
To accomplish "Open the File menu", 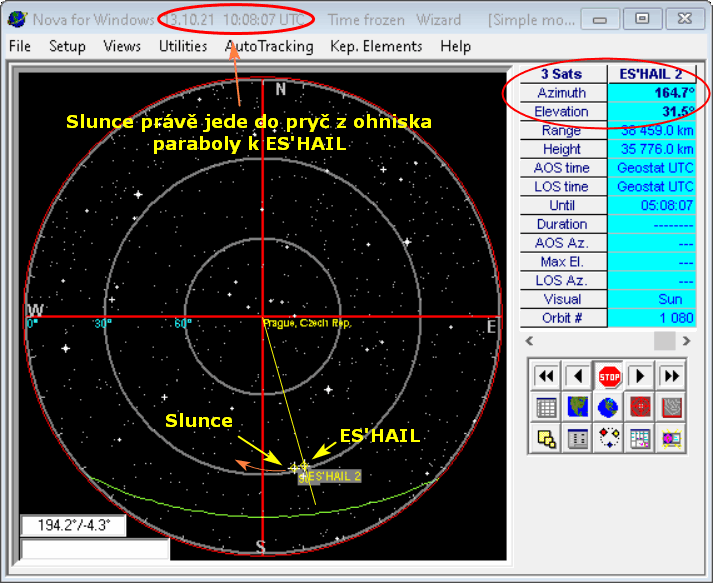I will (x=20, y=46).
